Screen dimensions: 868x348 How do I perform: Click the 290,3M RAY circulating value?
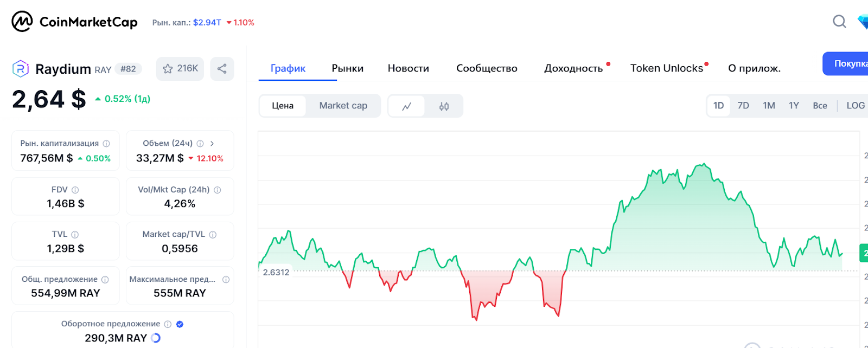click(x=116, y=338)
